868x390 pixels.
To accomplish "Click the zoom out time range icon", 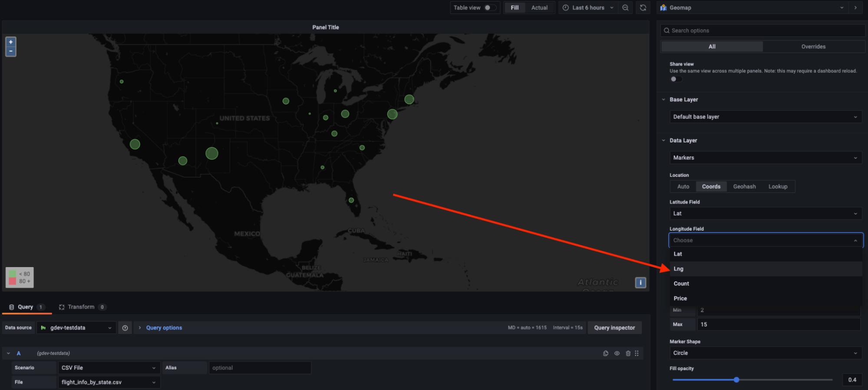I will pos(625,8).
